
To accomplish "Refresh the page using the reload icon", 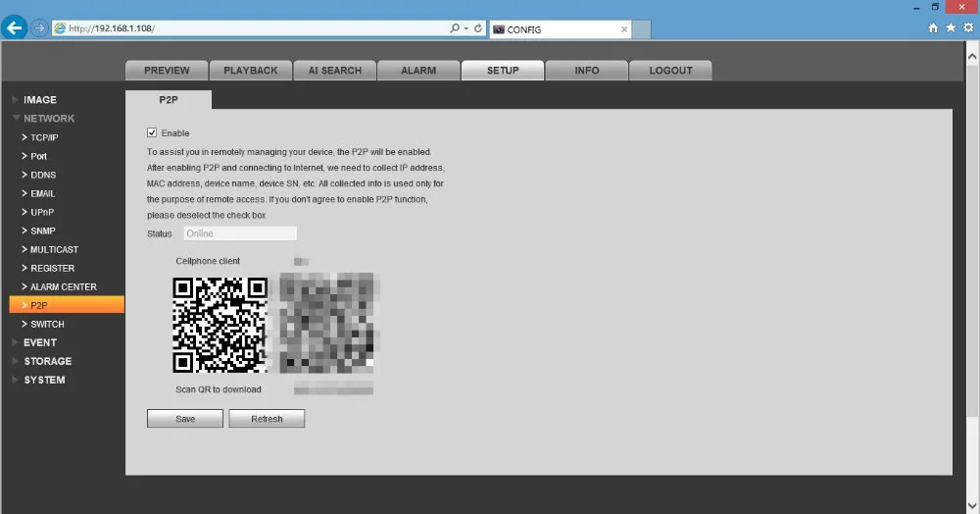I will [478, 28].
